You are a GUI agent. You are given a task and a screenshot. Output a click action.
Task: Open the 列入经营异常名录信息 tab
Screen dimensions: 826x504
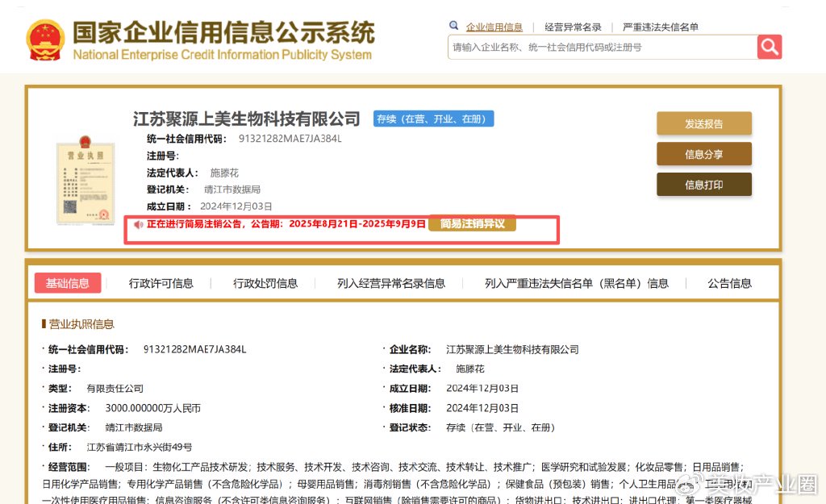(391, 283)
